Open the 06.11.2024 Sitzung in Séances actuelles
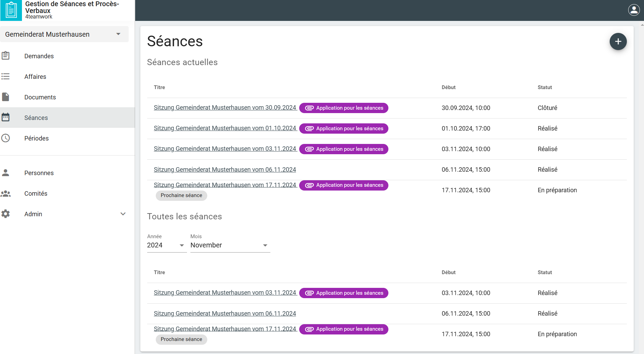644x354 pixels. (225, 170)
